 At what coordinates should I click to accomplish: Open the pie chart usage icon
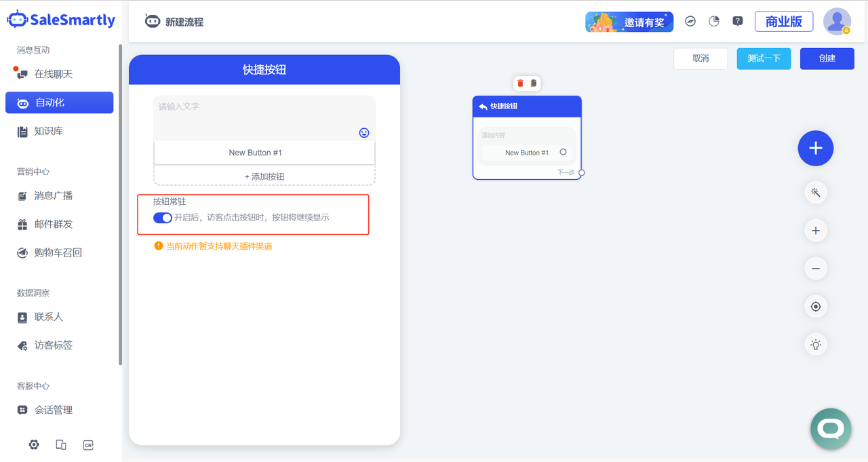[714, 21]
